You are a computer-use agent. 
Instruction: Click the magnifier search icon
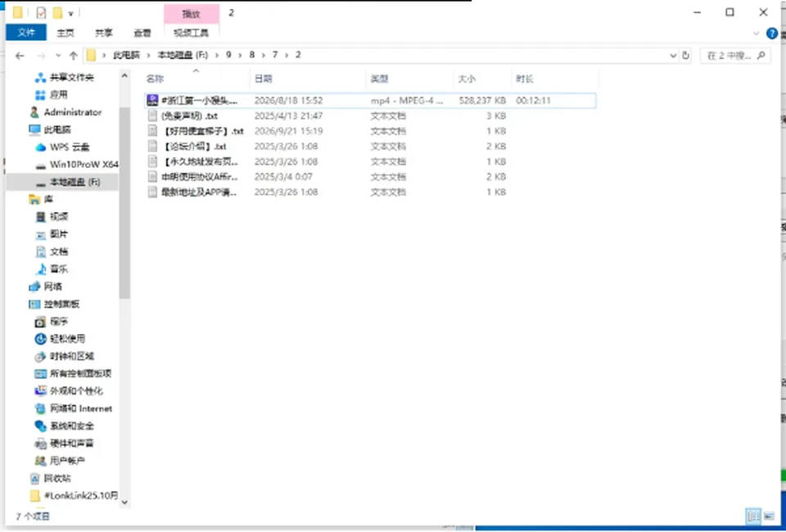[761, 56]
